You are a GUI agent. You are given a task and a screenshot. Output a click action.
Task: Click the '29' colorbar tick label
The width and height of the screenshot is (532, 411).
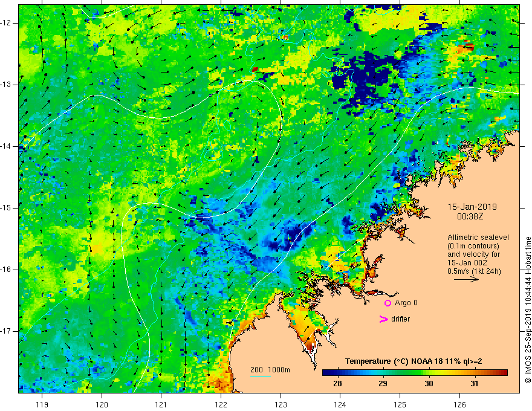point(383,384)
